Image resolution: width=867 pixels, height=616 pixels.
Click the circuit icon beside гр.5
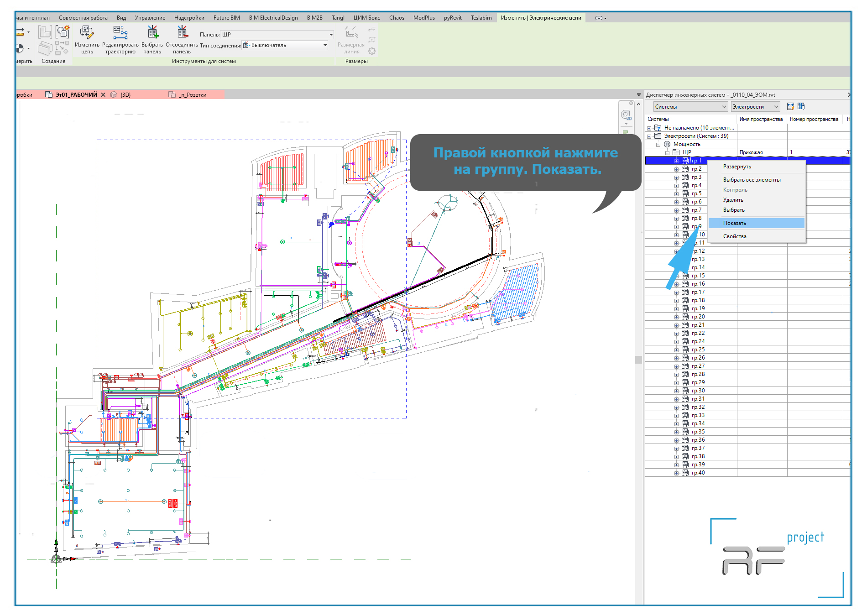tap(685, 193)
